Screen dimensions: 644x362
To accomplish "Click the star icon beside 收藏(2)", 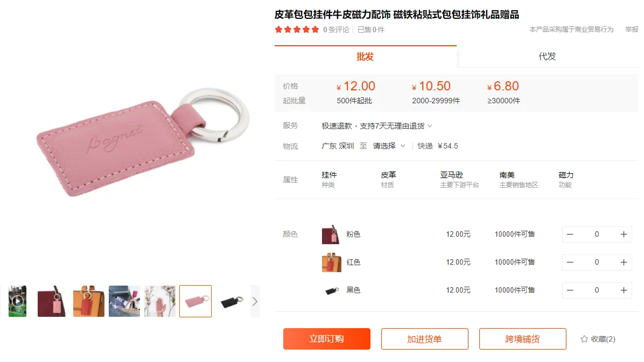I will pyautogui.click(x=584, y=339).
